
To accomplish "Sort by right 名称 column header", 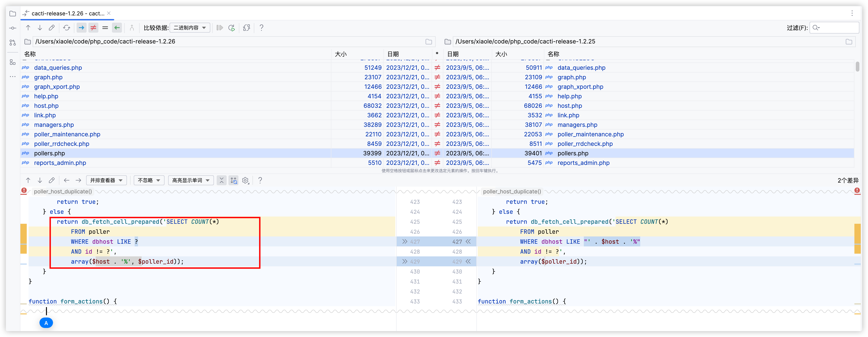I will (699, 54).
